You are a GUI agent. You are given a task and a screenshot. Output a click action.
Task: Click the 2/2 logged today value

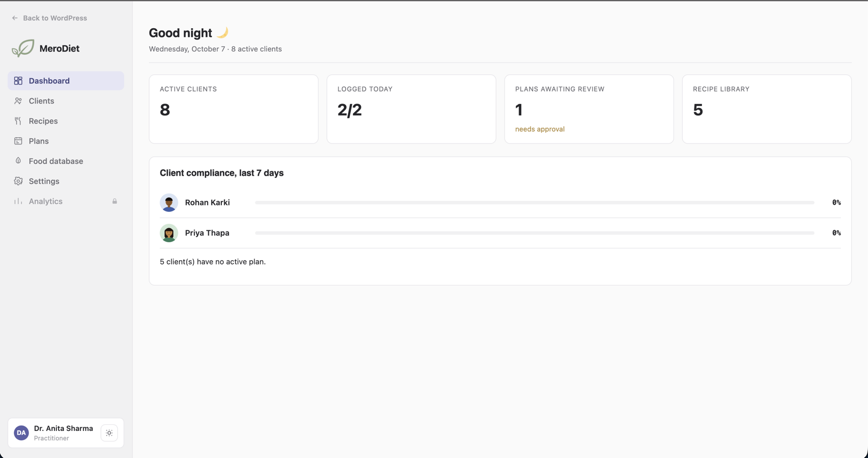tap(349, 110)
